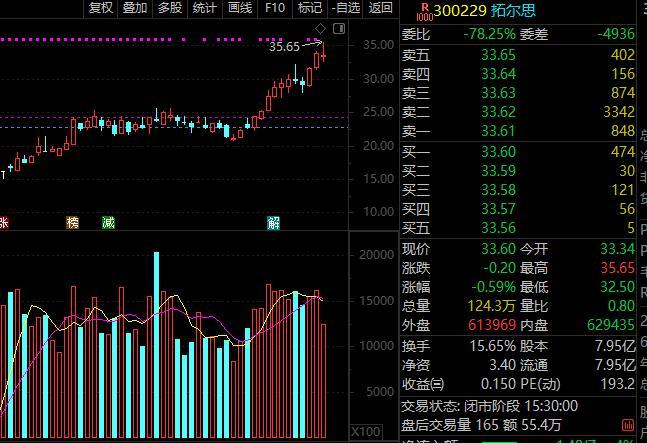
Task: Click the 减 event marker icon
Action: [x=108, y=223]
